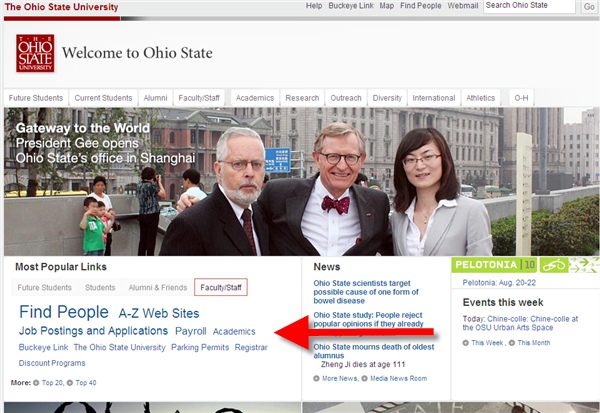Screen dimensions: 600x413
Task: Select the Current Students navigation tab
Action: 103,98
